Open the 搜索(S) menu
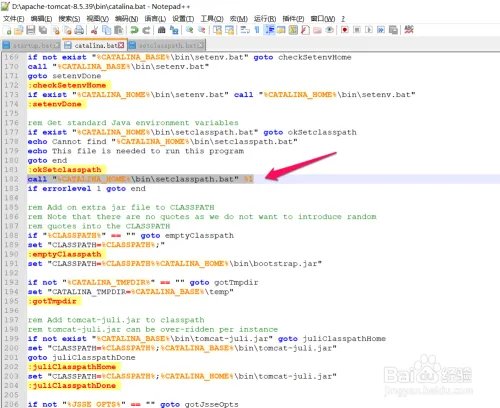The height and width of the screenshot is (408, 500). coord(69,19)
